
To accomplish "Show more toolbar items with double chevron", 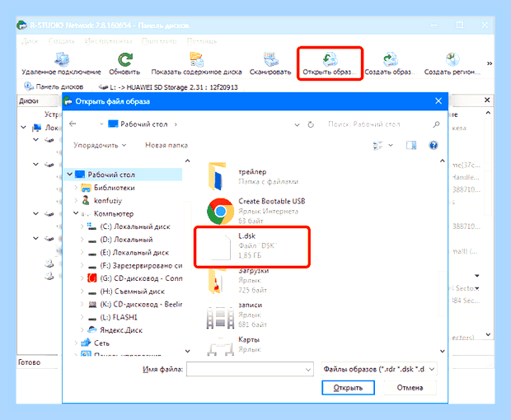I will pyautogui.click(x=490, y=63).
